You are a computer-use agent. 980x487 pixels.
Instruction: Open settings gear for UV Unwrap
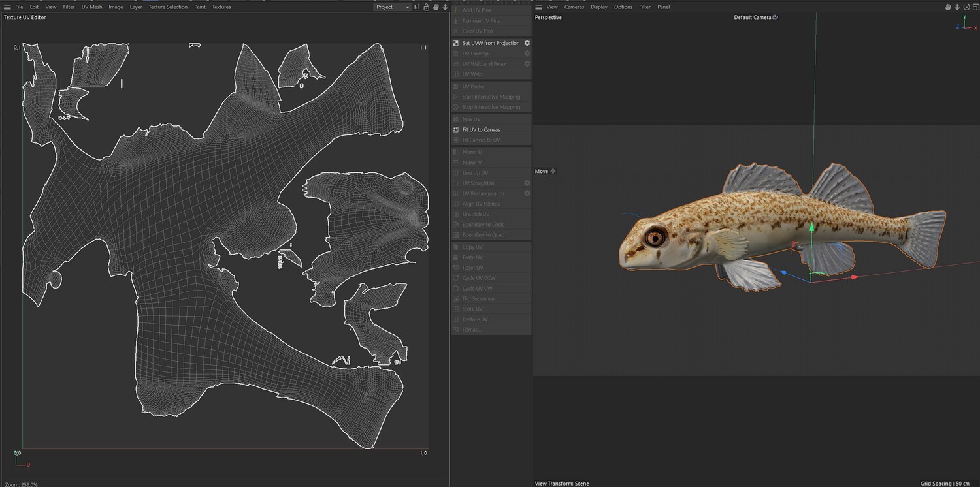(527, 54)
